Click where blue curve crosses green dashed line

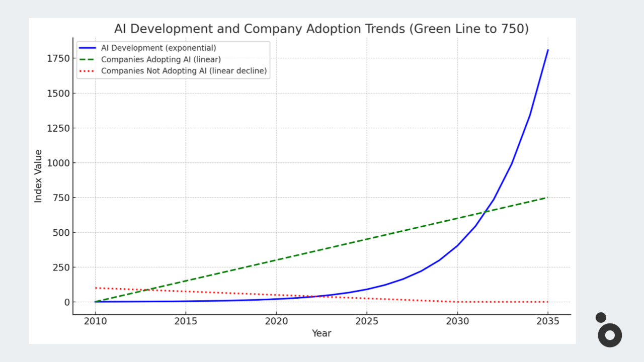485,212
